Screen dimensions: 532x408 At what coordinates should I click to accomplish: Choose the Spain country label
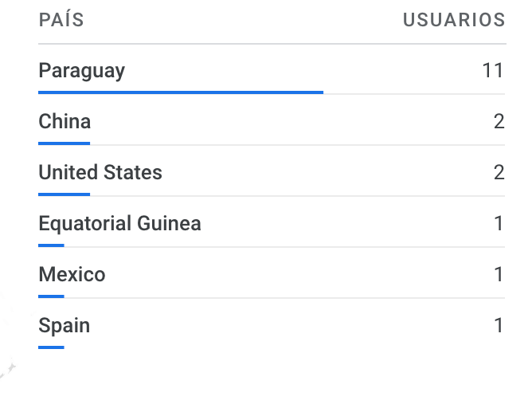point(64,326)
